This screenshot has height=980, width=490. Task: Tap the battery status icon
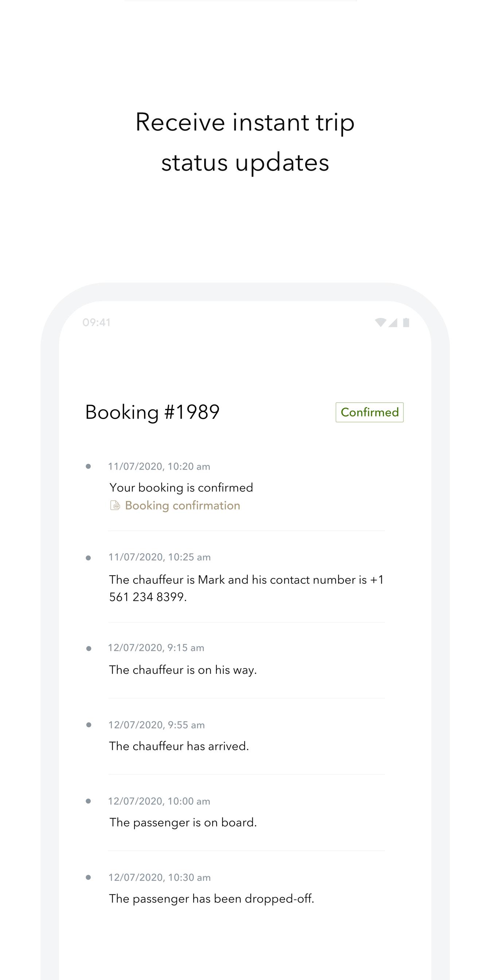pyautogui.click(x=406, y=323)
